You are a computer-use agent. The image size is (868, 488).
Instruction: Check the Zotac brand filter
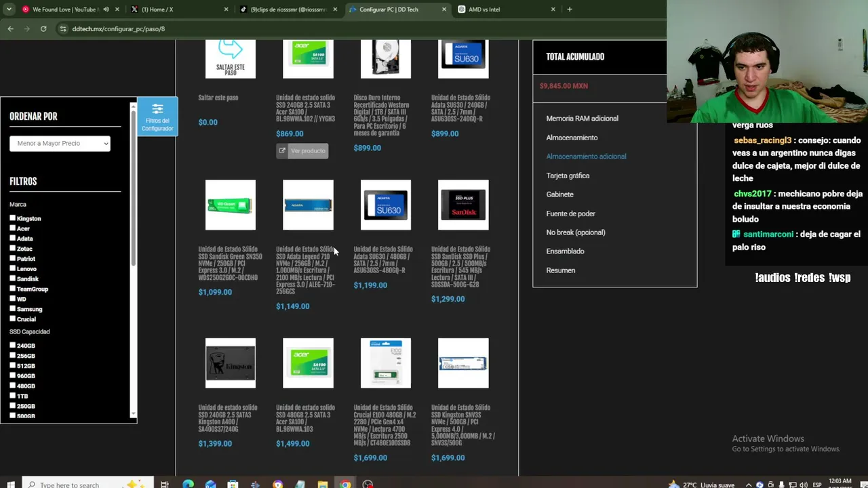tap(13, 249)
